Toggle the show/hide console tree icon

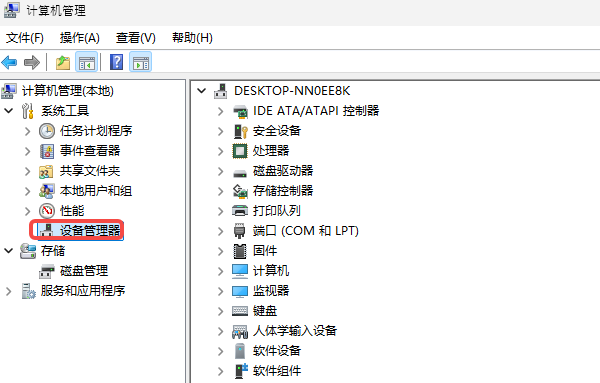[x=86, y=62]
